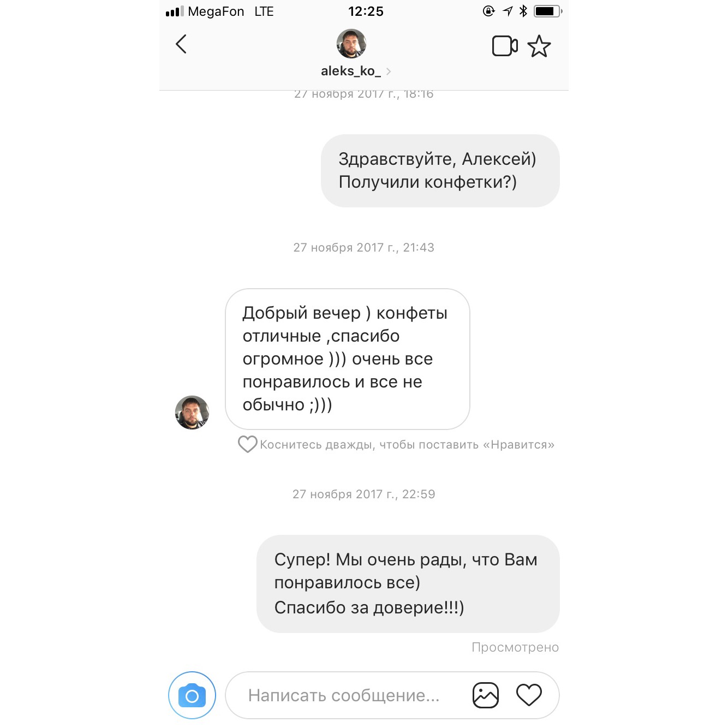Start a video call with camera icon
Screen dimensions: 728x728
[x=505, y=46]
